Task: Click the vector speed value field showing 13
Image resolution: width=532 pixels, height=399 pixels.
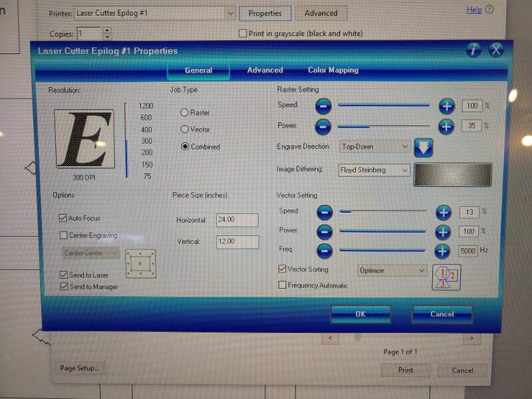Action: tap(469, 212)
